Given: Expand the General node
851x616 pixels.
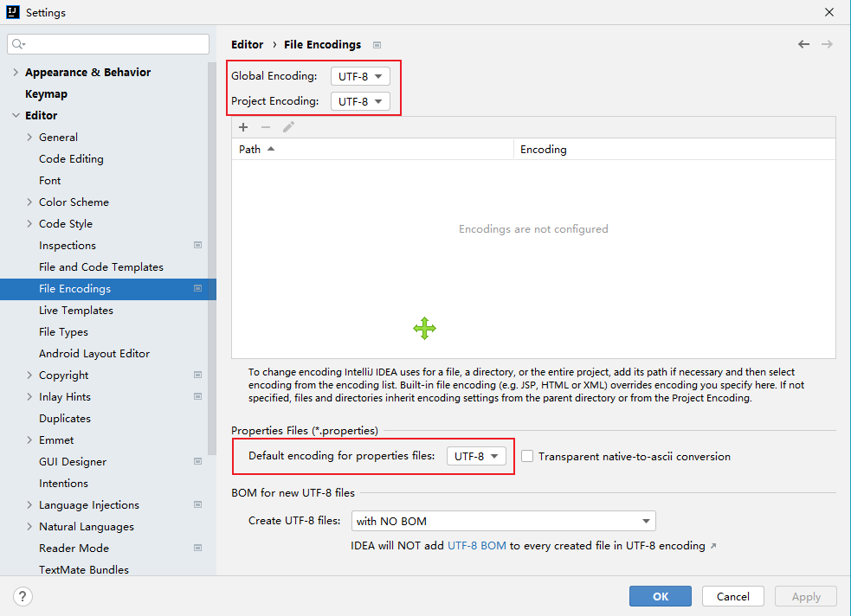Looking at the screenshot, I should pos(29,138).
